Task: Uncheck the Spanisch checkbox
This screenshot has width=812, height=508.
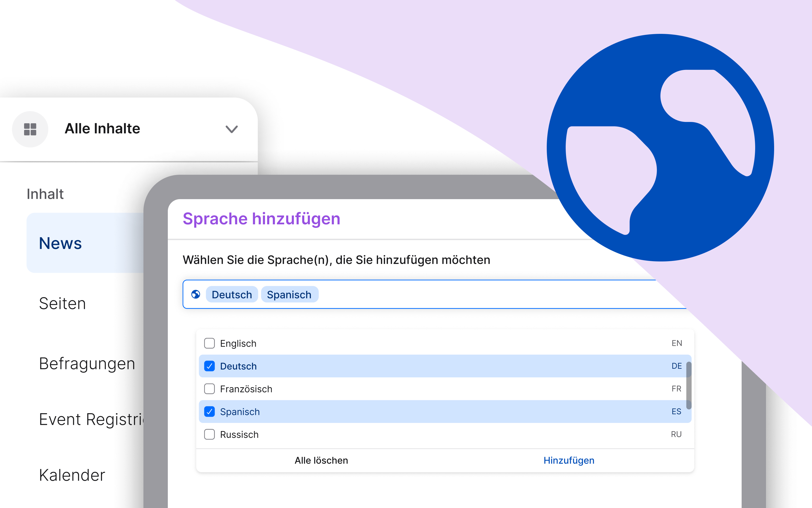Action: click(209, 412)
